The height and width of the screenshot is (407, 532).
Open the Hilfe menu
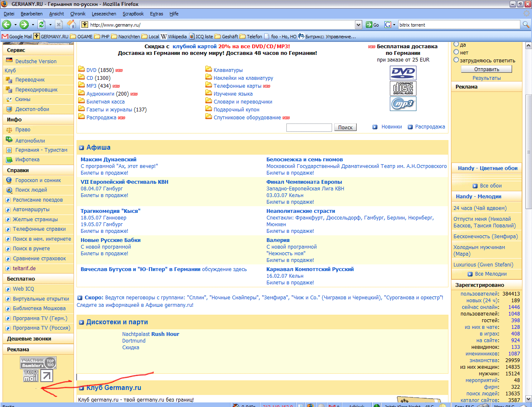coord(174,14)
